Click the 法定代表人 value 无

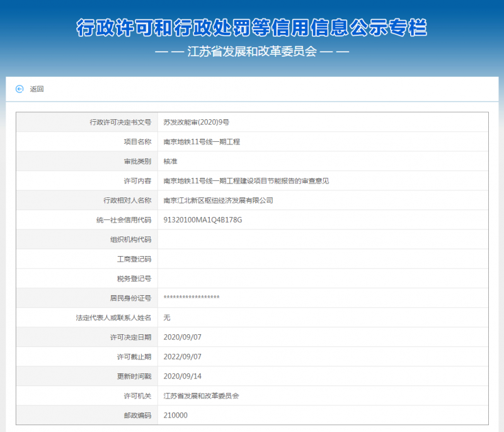167,318
